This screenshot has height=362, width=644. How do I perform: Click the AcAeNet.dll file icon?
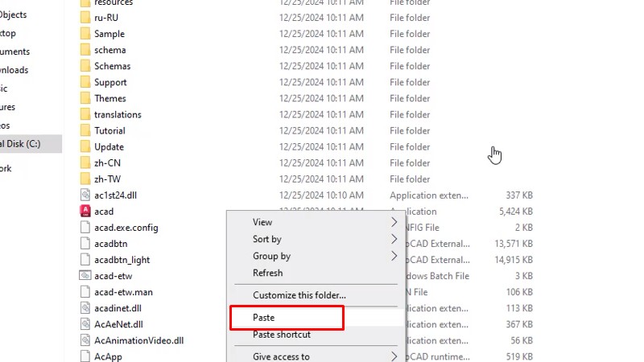click(x=85, y=324)
